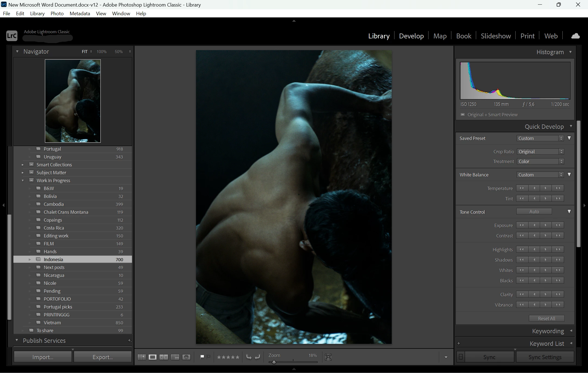Open the Saved Preset dropdown
Screen dimensions: 588x373
point(540,138)
